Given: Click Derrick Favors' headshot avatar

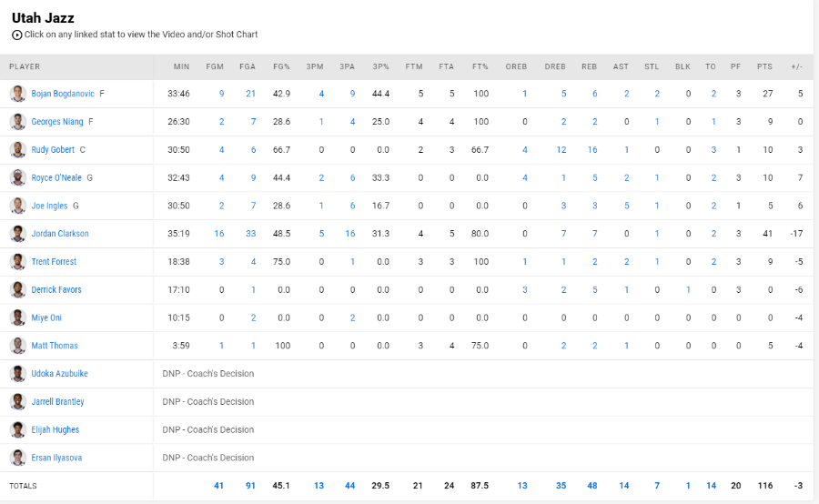Looking at the screenshot, I should click(18, 289).
